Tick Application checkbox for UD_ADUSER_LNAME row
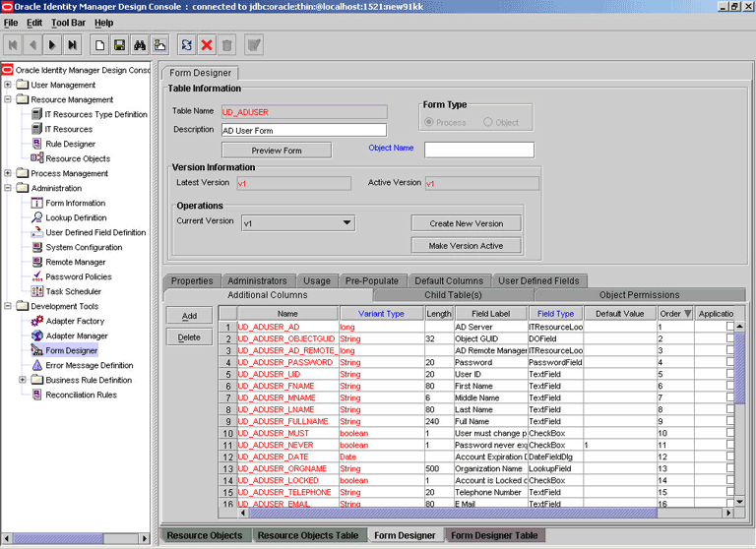Screen dimensions: 756x549 point(730,409)
